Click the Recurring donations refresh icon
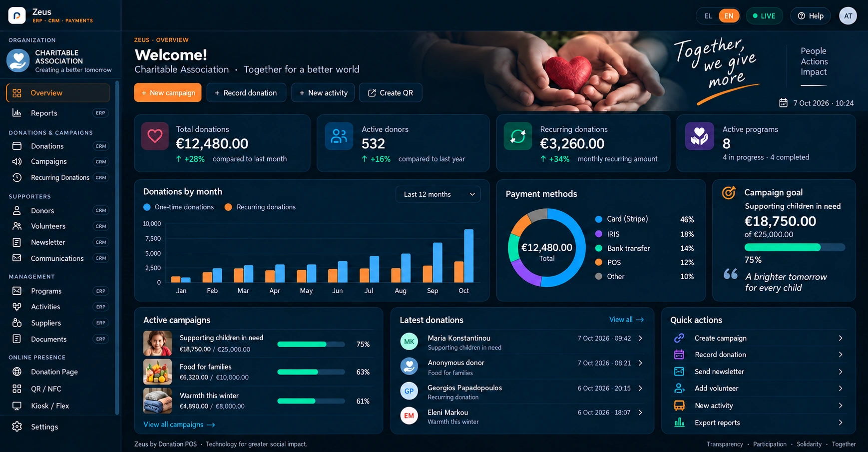Image resolution: width=868 pixels, height=452 pixels. coord(518,136)
